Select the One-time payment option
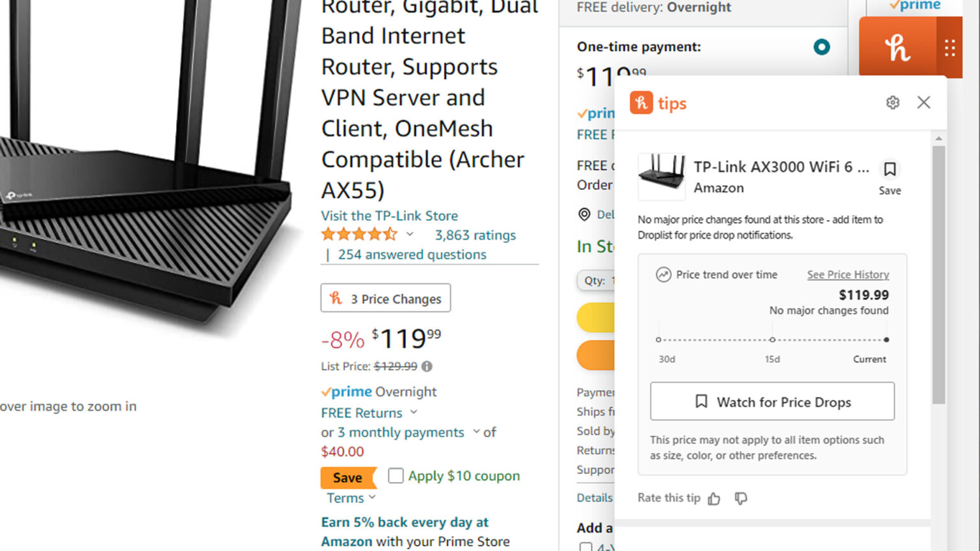 (822, 47)
